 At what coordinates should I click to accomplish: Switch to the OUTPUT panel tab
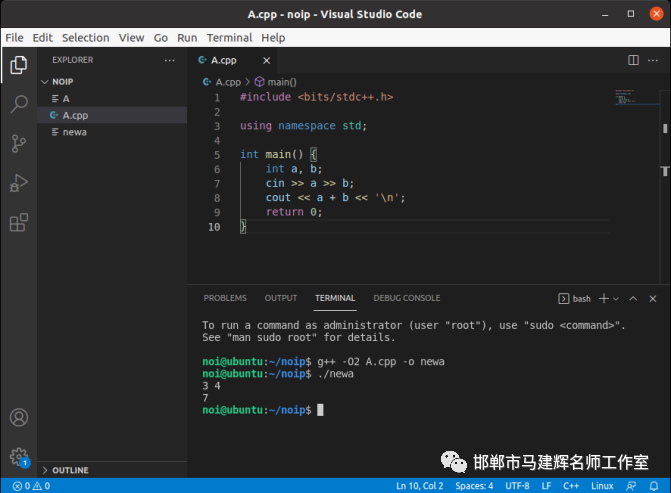pyautogui.click(x=281, y=298)
